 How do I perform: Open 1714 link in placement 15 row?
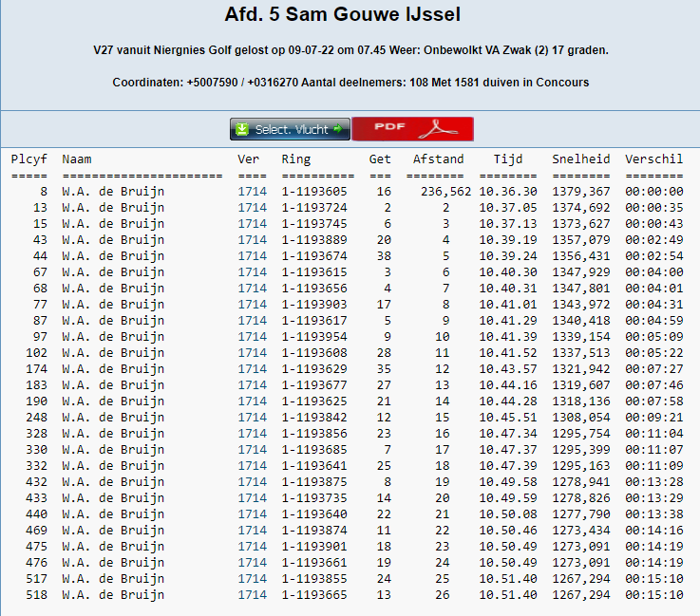[252, 224]
